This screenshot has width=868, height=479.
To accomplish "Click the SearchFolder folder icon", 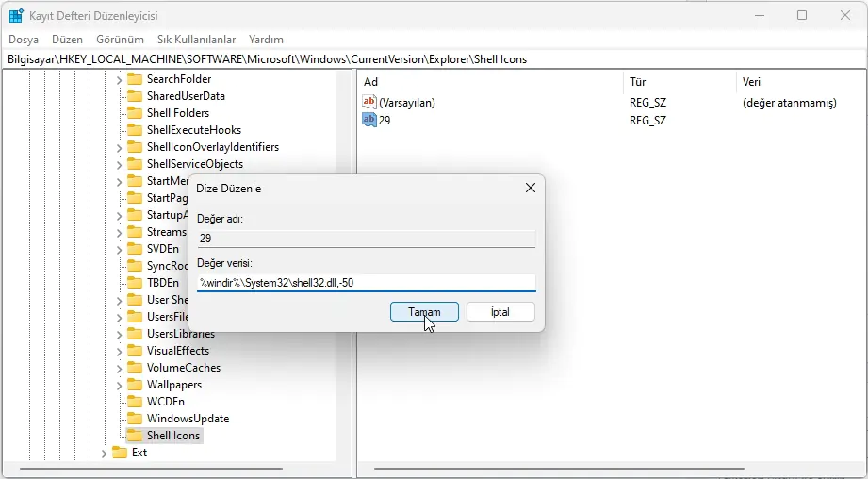I will [x=135, y=79].
